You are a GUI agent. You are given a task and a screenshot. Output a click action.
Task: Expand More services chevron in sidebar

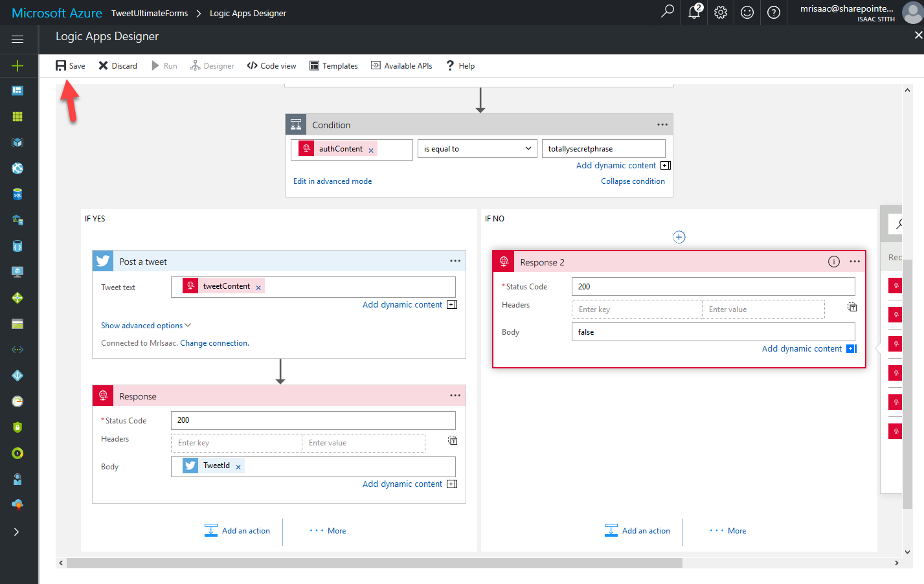(17, 532)
